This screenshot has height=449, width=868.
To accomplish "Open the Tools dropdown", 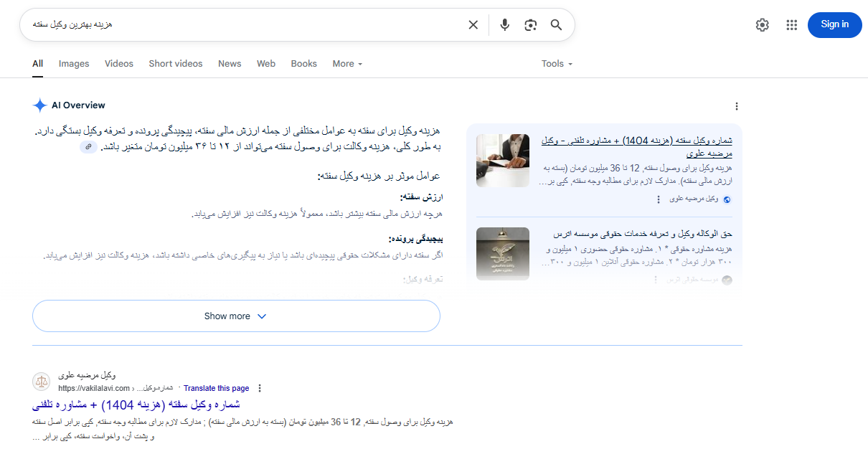I will pos(557,64).
